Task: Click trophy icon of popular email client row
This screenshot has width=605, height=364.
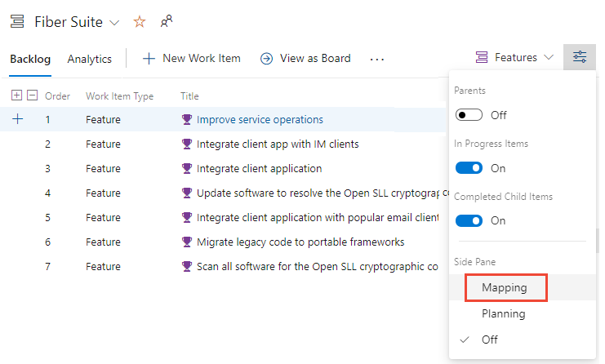Action: tap(187, 217)
